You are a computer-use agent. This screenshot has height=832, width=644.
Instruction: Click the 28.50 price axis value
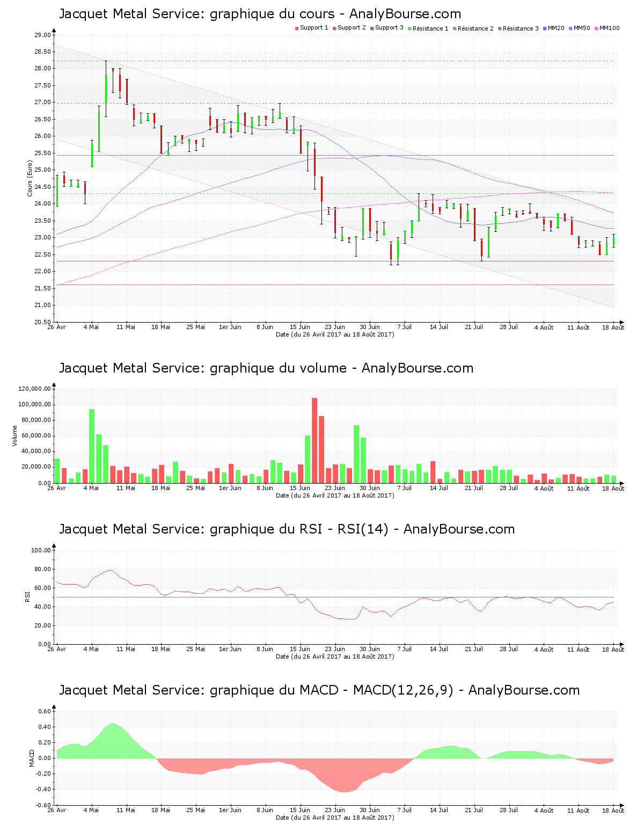tap(43, 52)
